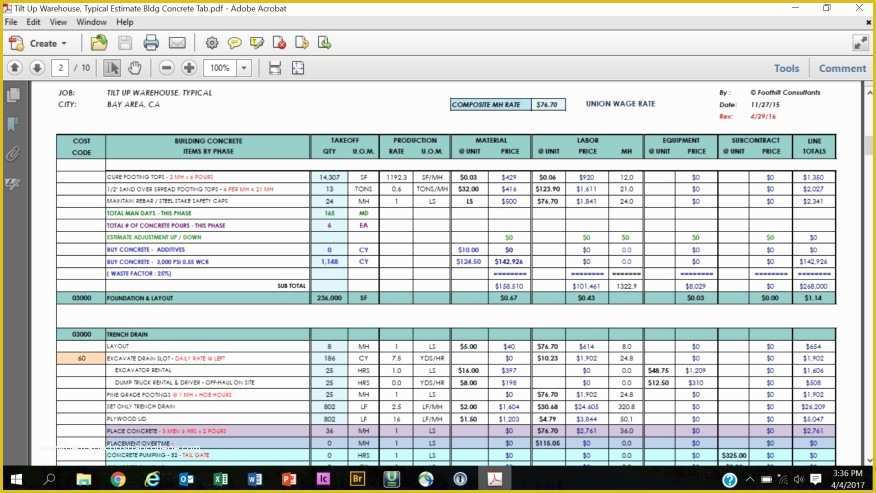Click the fit one full page icon
This screenshot has width=876, height=493.
click(298, 68)
